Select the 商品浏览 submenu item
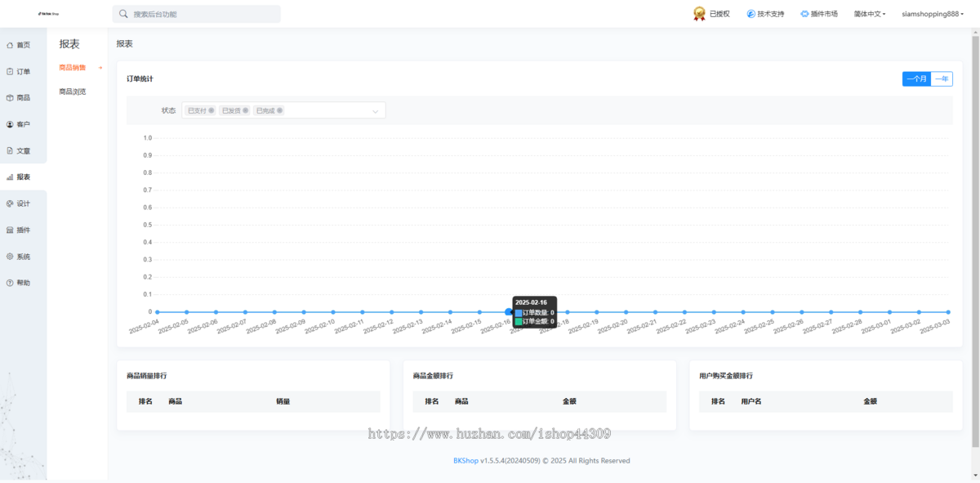This screenshot has height=483, width=980. point(73,92)
